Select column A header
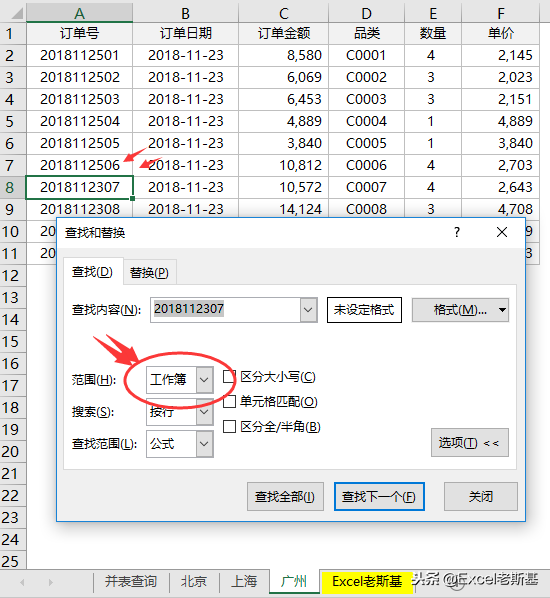550x598 pixels. click(x=79, y=14)
